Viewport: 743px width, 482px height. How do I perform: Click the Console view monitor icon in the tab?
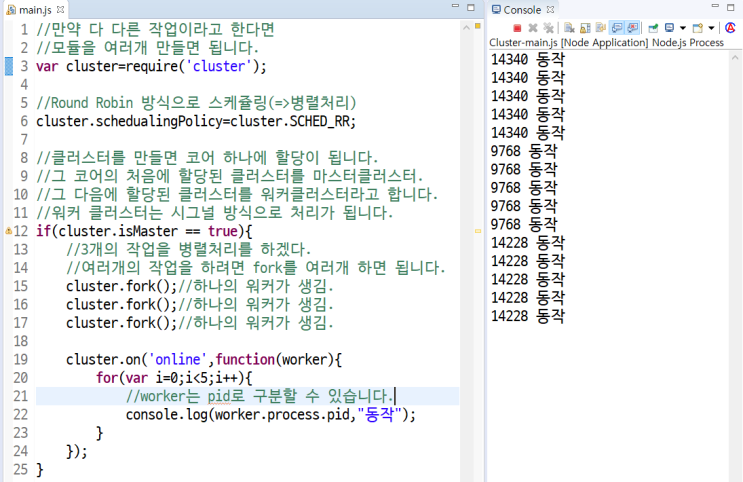496,9
